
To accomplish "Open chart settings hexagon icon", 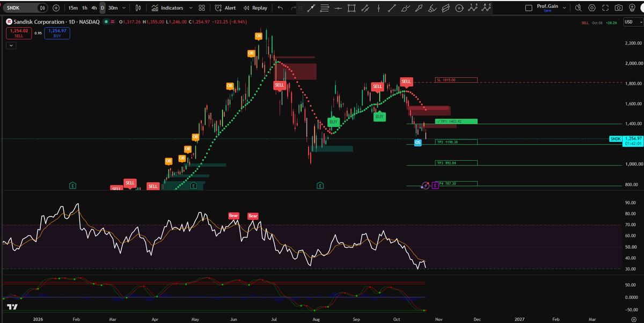I will (x=592, y=8).
